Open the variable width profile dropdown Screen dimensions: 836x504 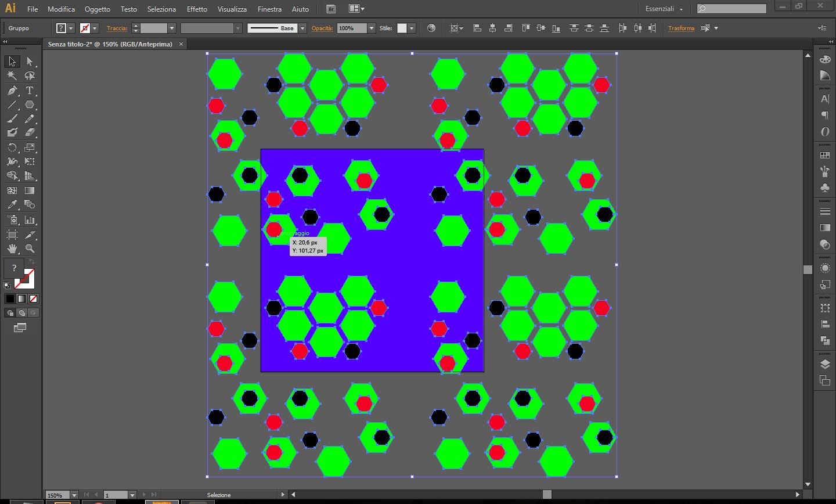pos(237,28)
